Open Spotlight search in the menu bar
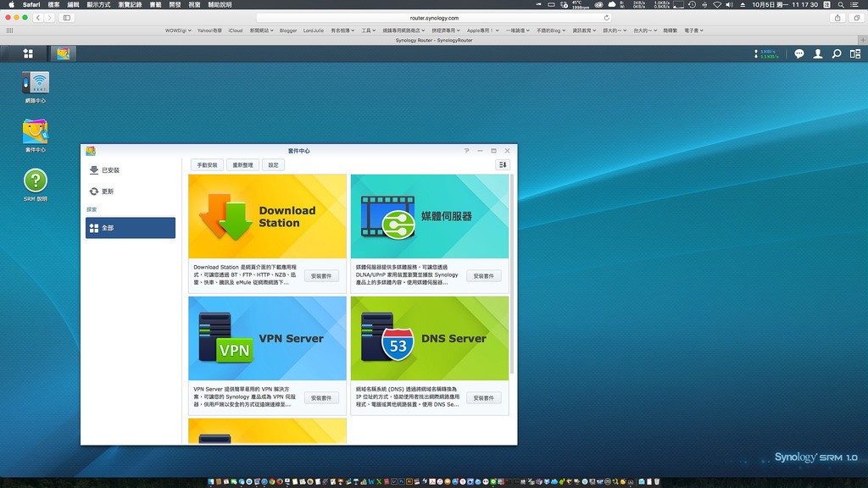Image resolution: width=868 pixels, height=488 pixels. coord(841,4)
